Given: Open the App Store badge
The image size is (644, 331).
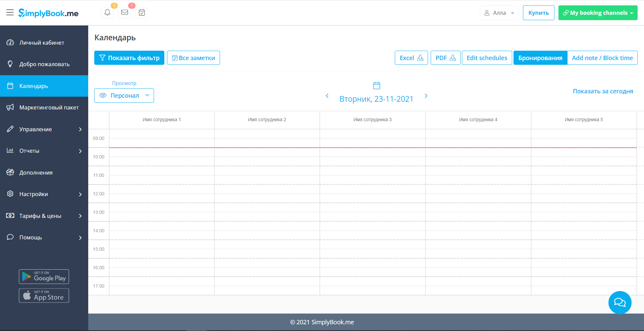Looking at the screenshot, I should (x=44, y=296).
